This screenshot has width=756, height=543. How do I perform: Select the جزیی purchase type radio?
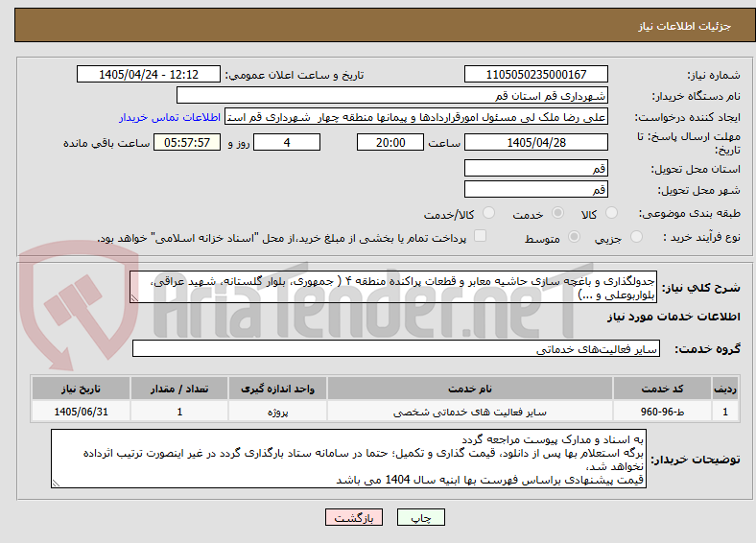pyautogui.click(x=636, y=237)
